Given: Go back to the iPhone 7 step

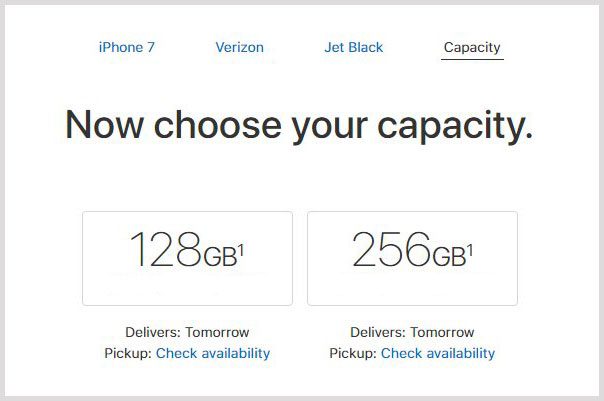Looking at the screenshot, I should [126, 47].
